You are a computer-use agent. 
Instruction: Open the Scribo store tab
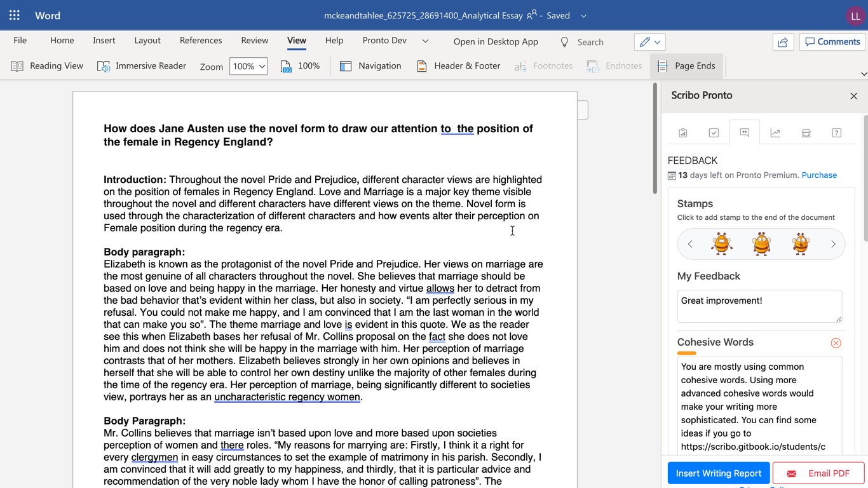[x=806, y=133]
